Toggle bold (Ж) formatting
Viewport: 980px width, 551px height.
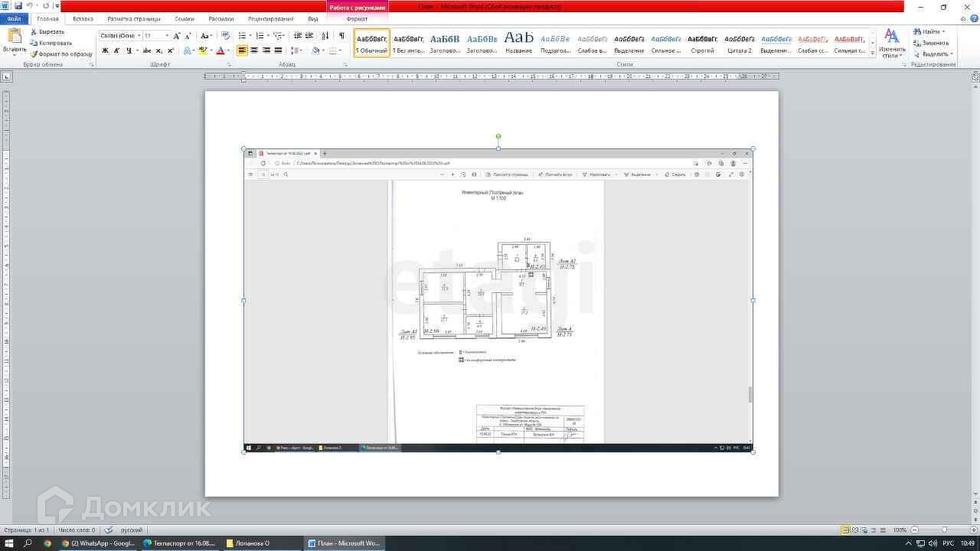(105, 51)
